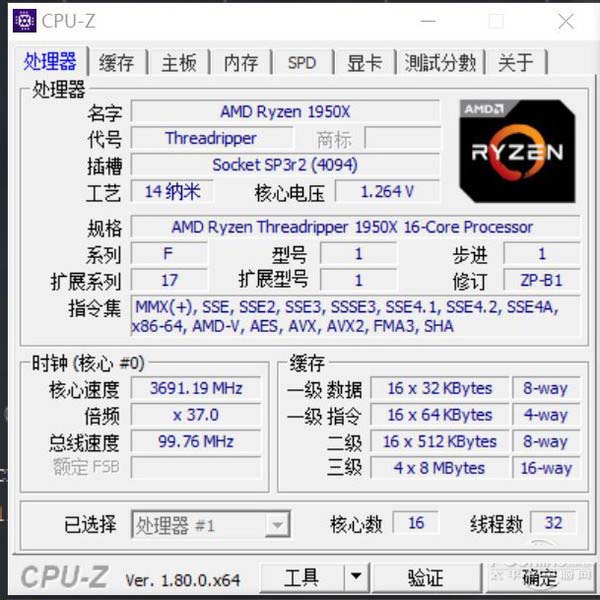
Task: Click the 确定 button
Action: click(x=540, y=577)
